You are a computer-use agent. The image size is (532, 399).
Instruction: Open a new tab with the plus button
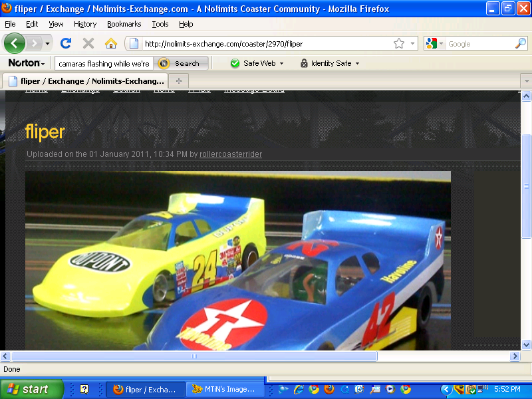click(x=179, y=81)
